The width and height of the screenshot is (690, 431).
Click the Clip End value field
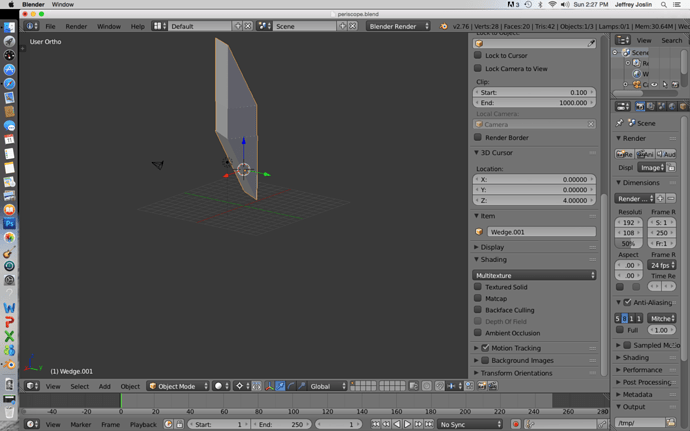pos(535,102)
